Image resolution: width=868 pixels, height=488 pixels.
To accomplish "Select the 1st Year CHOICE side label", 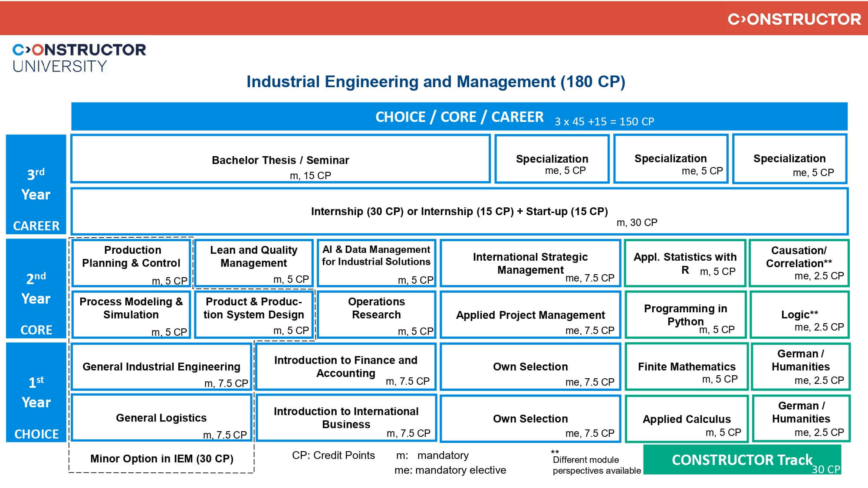I will (36, 392).
